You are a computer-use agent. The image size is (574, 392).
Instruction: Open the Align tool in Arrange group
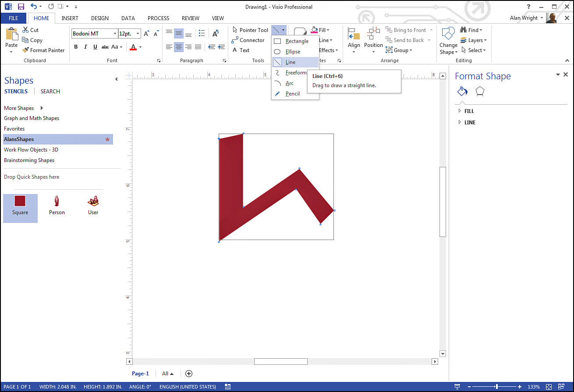pos(354,40)
